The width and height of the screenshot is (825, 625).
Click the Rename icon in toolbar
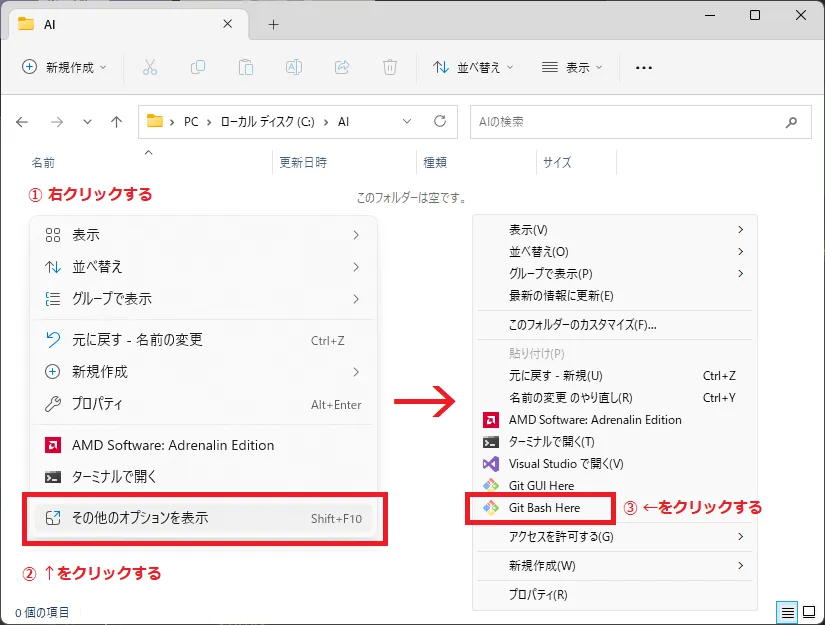pyautogui.click(x=294, y=67)
